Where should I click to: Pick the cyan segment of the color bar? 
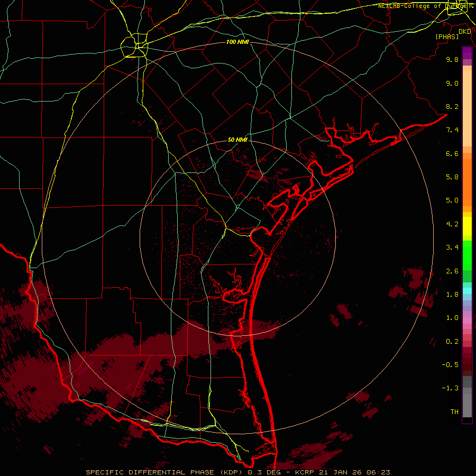(x=467, y=291)
